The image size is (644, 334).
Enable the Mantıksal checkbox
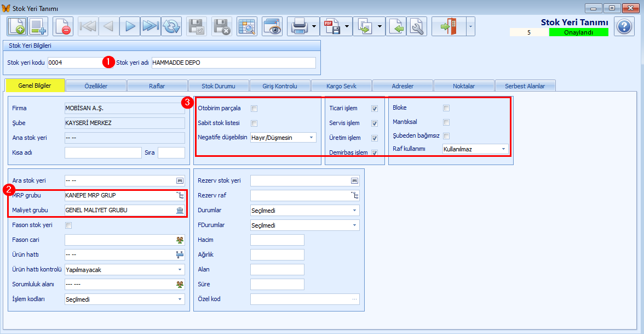[x=446, y=122]
